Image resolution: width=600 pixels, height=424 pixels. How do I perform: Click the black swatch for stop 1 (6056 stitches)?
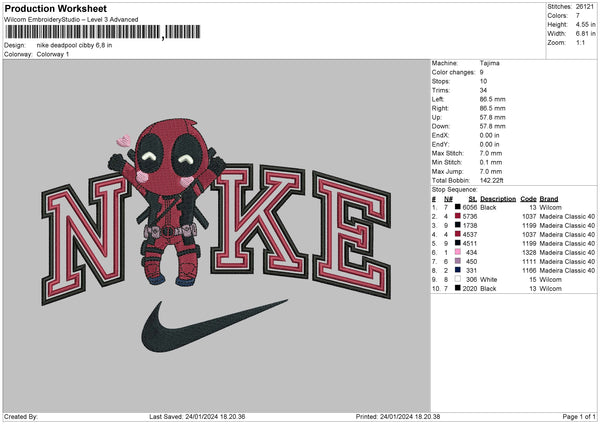click(x=457, y=207)
